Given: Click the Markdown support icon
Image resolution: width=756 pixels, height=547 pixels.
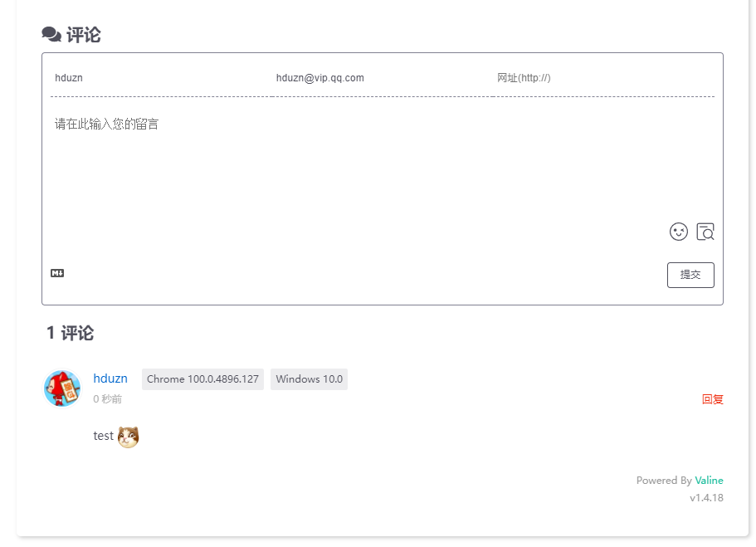Looking at the screenshot, I should click(57, 273).
